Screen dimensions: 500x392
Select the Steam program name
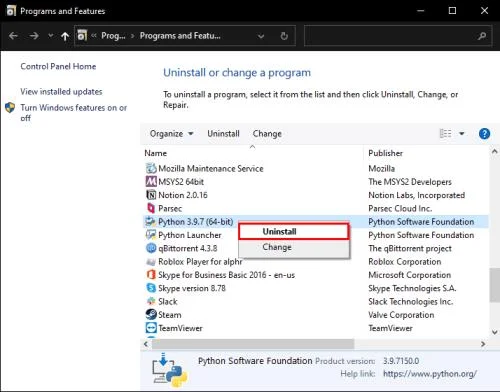[x=170, y=315]
